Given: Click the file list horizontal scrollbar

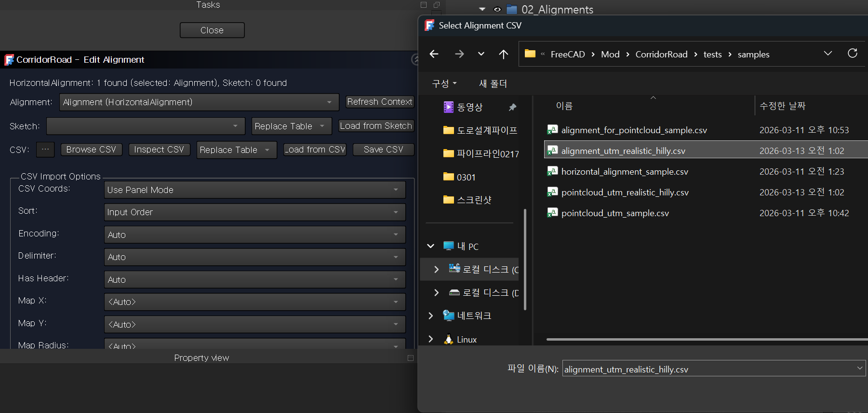Looking at the screenshot, I should click(707, 340).
